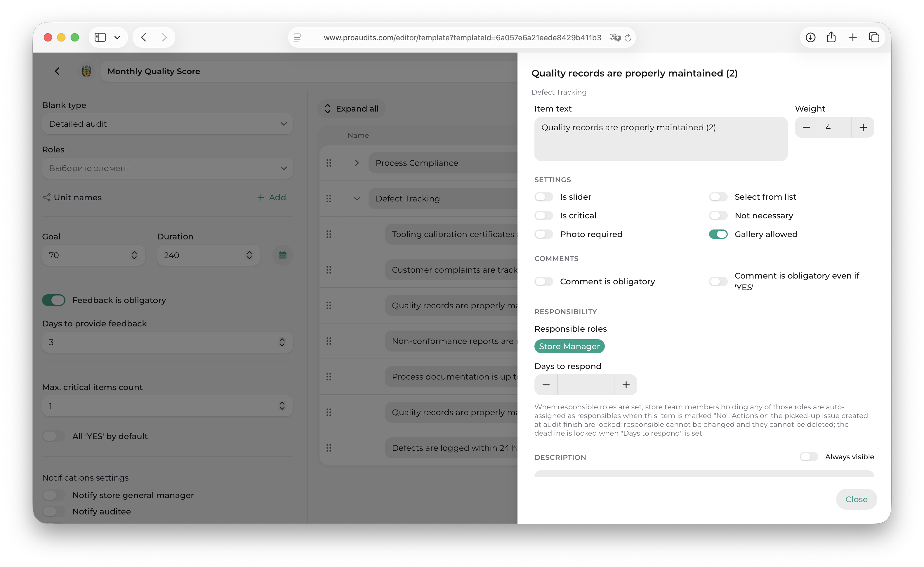Viewport: 924px width, 567px height.
Task: Open the Safari sidebar menu dropdown arrow
Action: (x=117, y=37)
